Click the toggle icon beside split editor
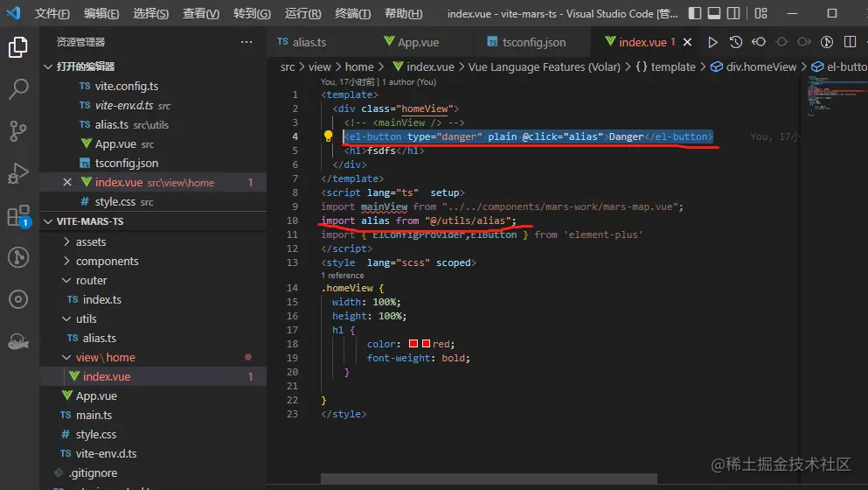This screenshot has height=490, width=868. (x=827, y=42)
